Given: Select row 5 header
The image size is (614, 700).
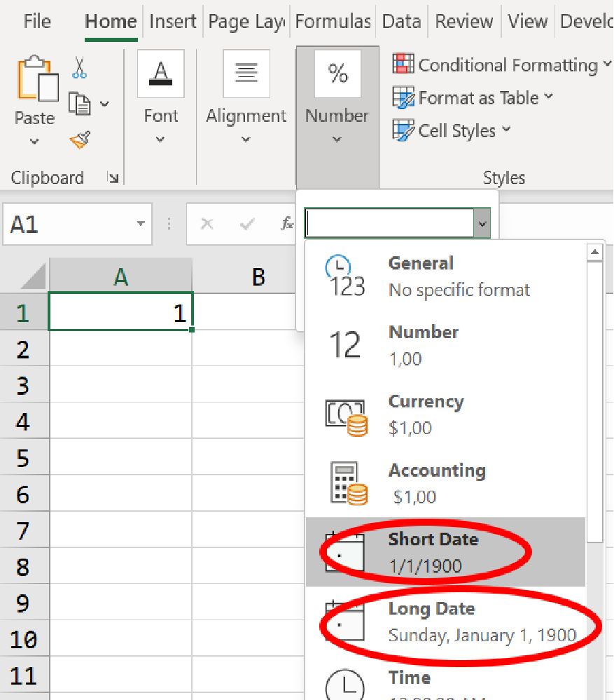Looking at the screenshot, I should (x=24, y=457).
